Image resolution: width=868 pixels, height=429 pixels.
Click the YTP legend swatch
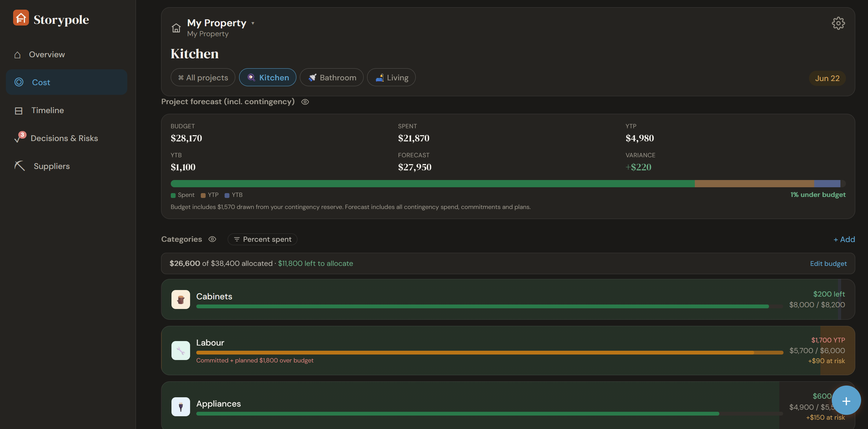pyautogui.click(x=203, y=196)
